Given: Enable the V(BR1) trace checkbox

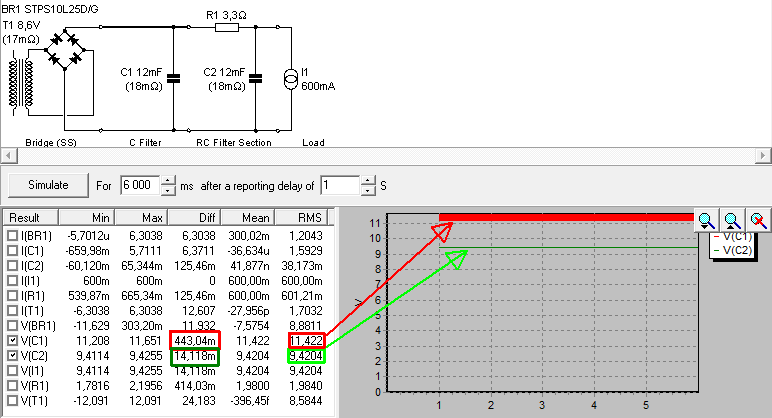Looking at the screenshot, I should pyautogui.click(x=13, y=326).
